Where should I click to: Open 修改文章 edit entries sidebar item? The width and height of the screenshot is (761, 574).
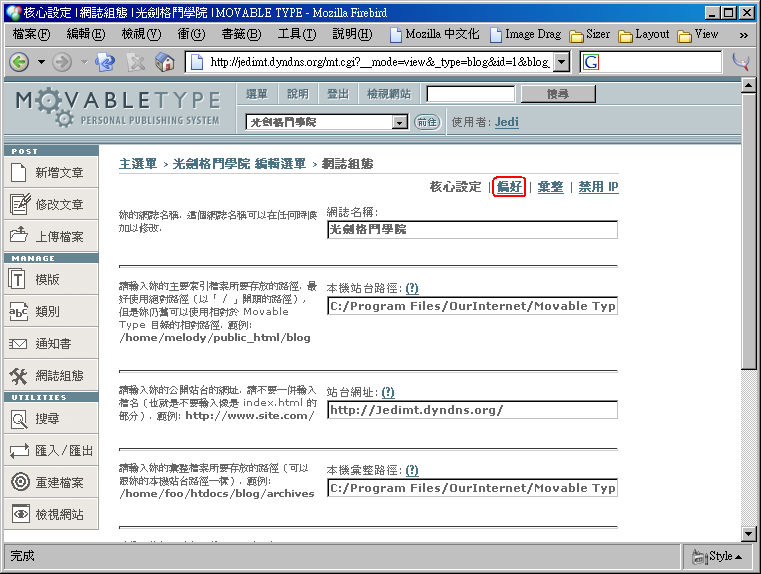pos(51,204)
